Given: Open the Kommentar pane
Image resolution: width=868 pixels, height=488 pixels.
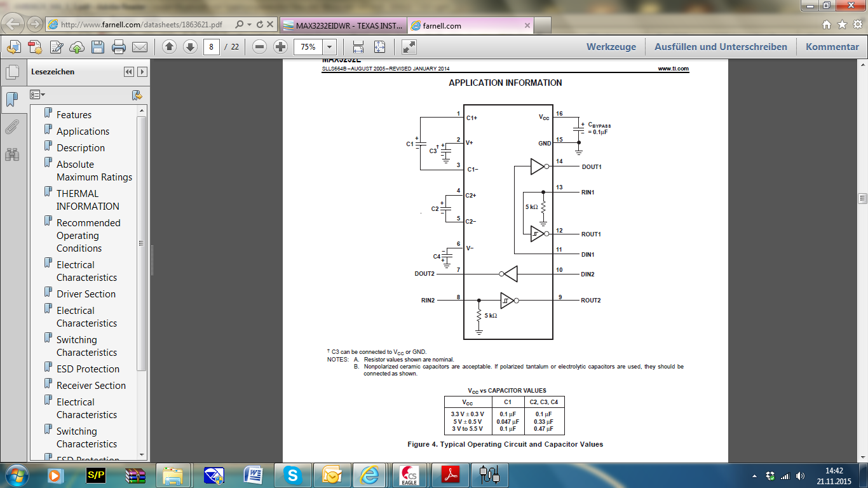Looking at the screenshot, I should click(832, 47).
